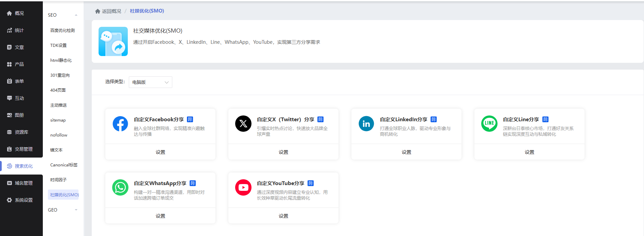Click the 系统设置 gear icon
This screenshot has height=236, width=644.
[x=10, y=200]
